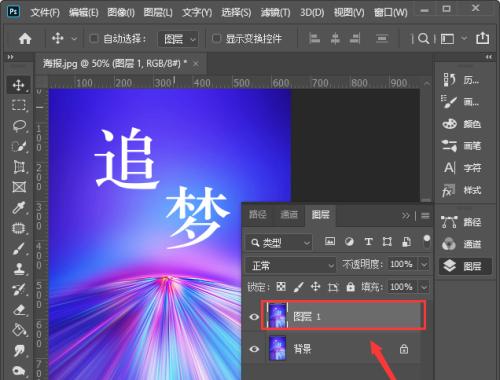Select the Rectangular Marquee tool
Viewport: 500px width, 380px height.
point(18,105)
